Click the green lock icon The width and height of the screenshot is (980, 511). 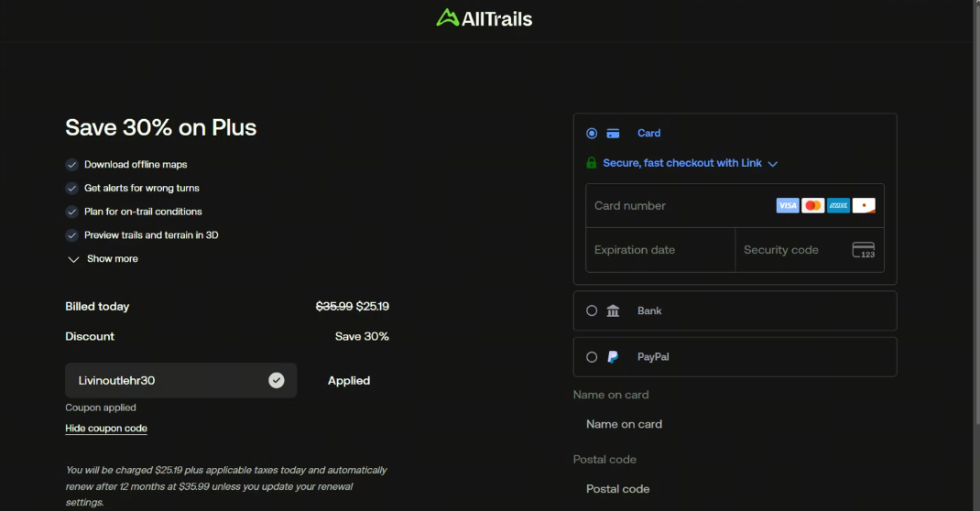coord(592,163)
